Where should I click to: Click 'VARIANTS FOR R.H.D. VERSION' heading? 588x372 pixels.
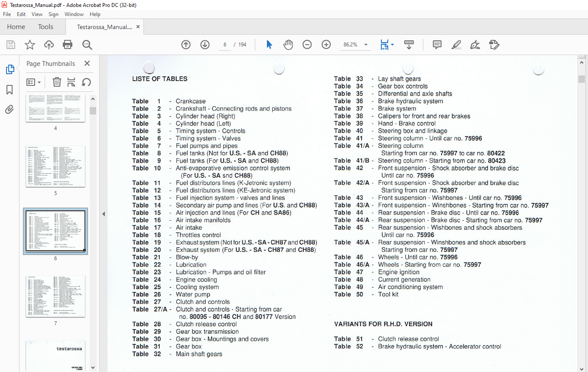point(383,324)
